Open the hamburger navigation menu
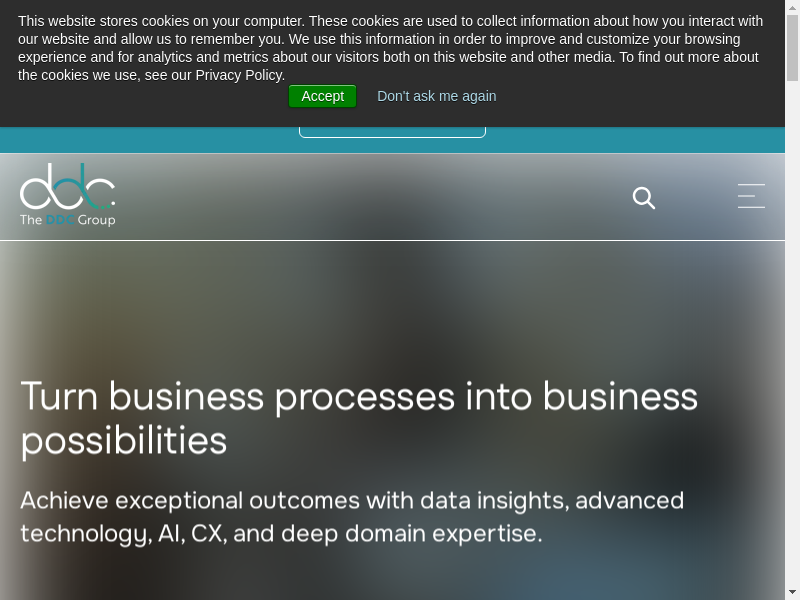Viewport: 800px width, 600px height. coord(751,196)
